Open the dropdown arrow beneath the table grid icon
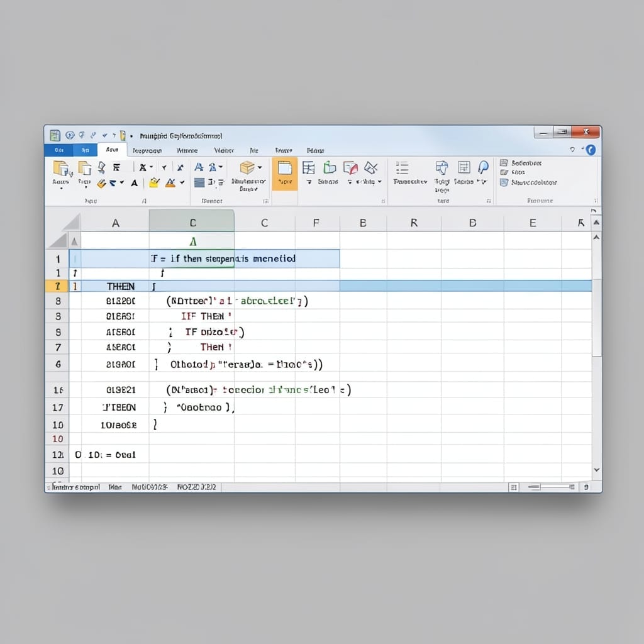This screenshot has width=644, height=644. [309, 182]
